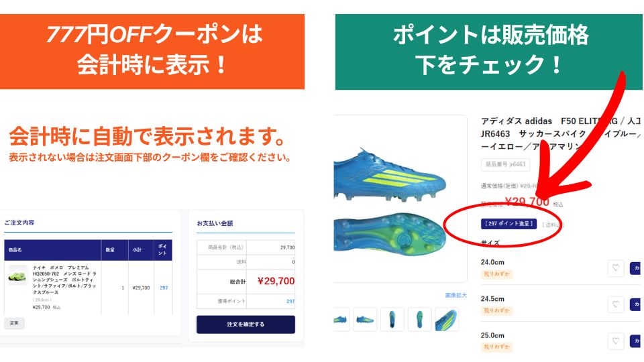The width and height of the screenshot is (644, 362).
Task: Click the 獲得ポイント 297 value in payment summary
Action: 290,301
